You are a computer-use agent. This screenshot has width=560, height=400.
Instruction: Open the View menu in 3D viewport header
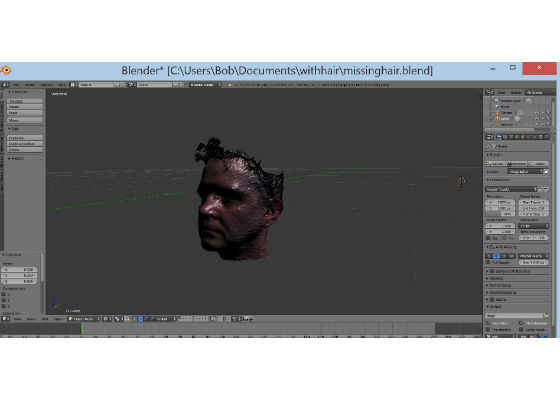[x=18, y=319]
